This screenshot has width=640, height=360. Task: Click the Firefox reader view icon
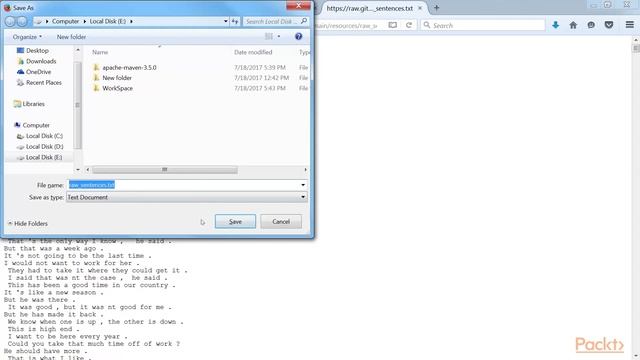coord(393,25)
